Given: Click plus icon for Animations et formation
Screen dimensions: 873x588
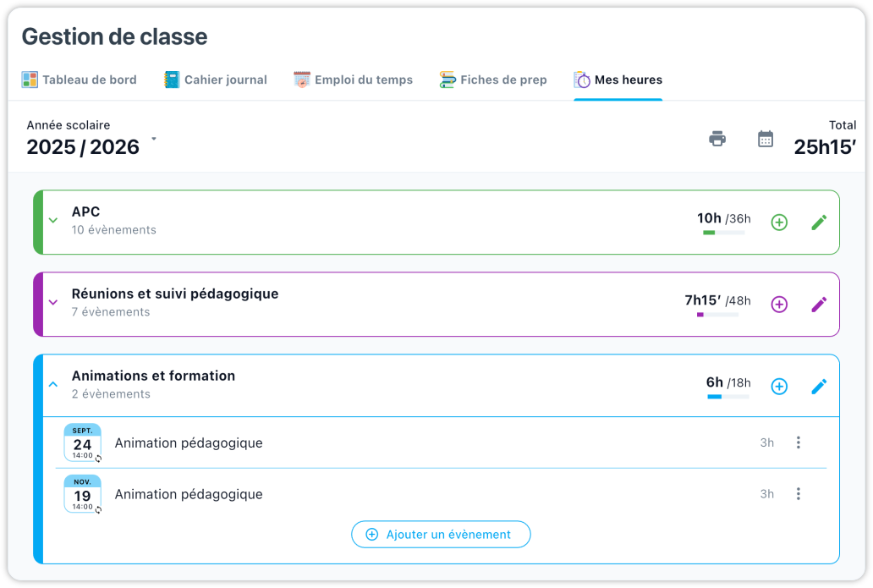Looking at the screenshot, I should (x=779, y=387).
